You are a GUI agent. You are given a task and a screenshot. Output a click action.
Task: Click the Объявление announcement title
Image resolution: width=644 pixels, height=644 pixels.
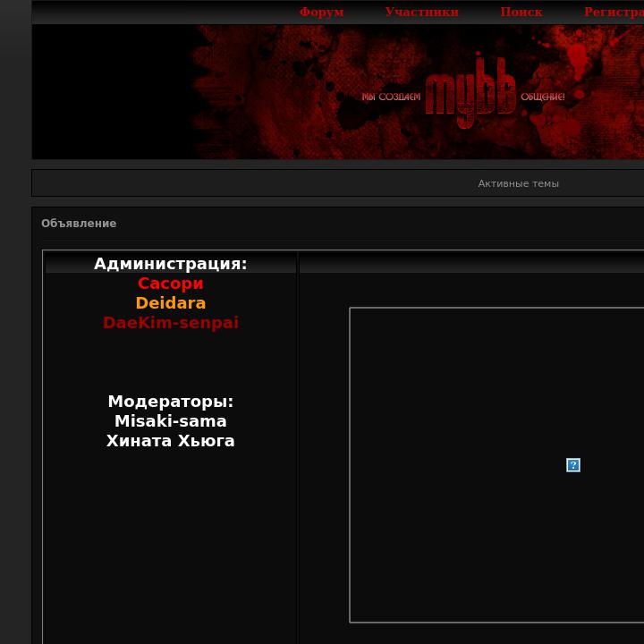pyautogui.click(x=79, y=224)
